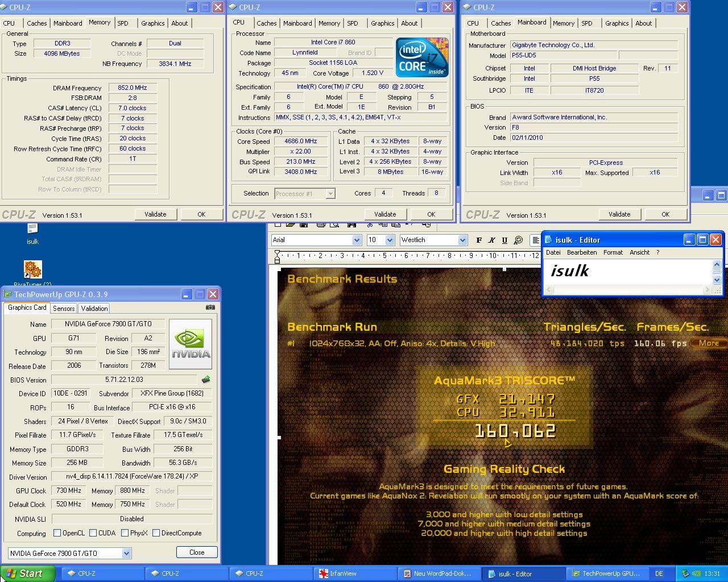The height and width of the screenshot is (582, 728).
Task: Open the Format menu in Editor
Action: click(x=613, y=252)
